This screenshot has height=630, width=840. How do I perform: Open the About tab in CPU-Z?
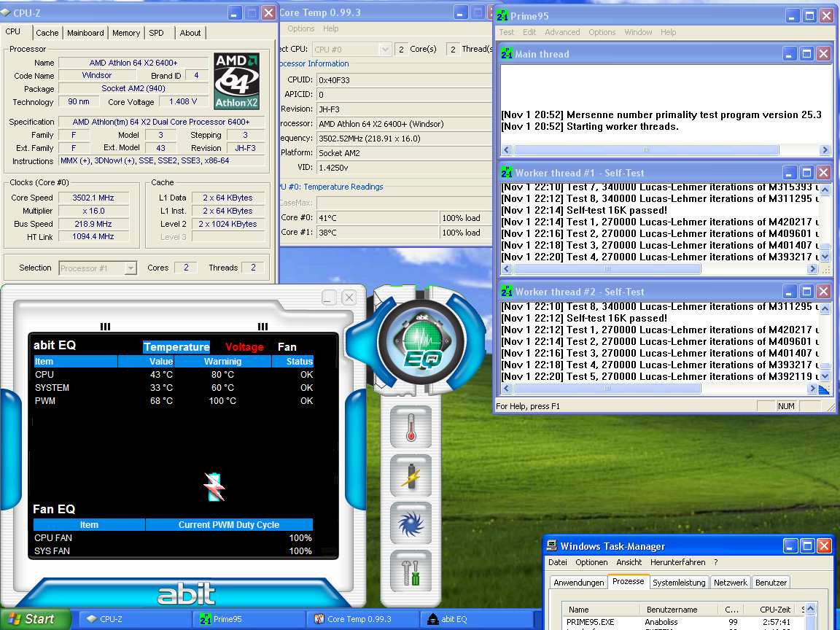[x=190, y=33]
